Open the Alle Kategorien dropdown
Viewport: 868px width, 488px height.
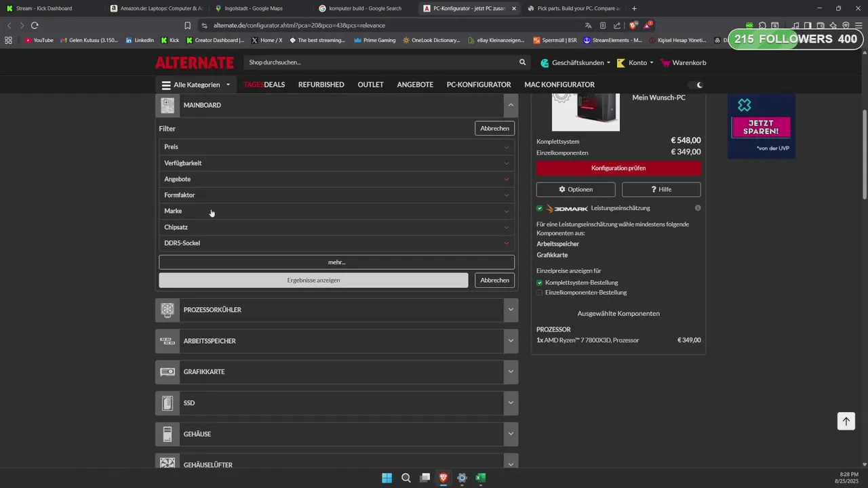(195, 85)
